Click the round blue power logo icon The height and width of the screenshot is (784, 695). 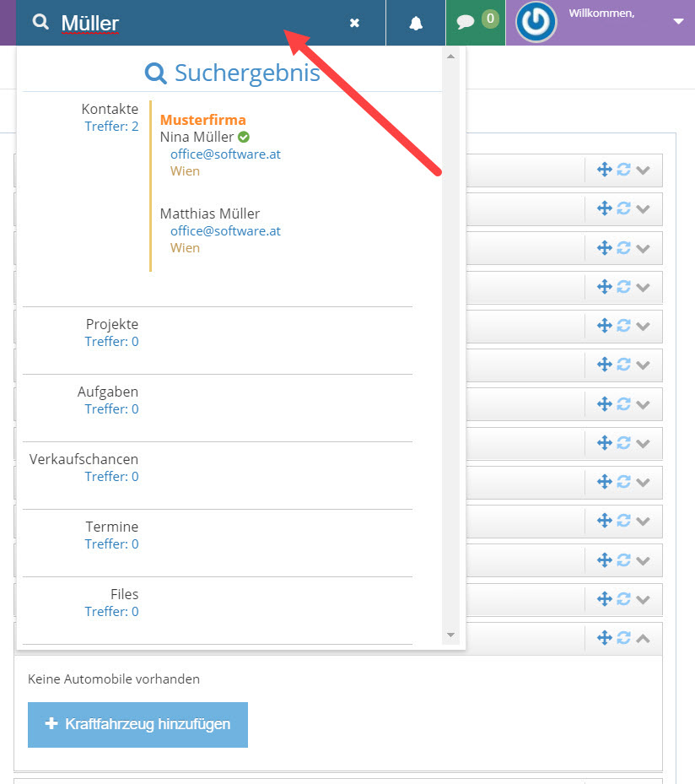coord(536,24)
